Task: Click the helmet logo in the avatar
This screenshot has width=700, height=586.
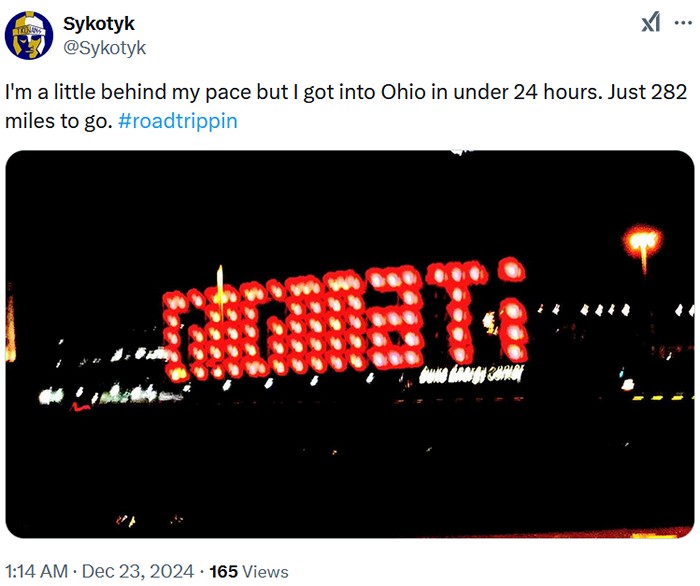Action: 29,37
